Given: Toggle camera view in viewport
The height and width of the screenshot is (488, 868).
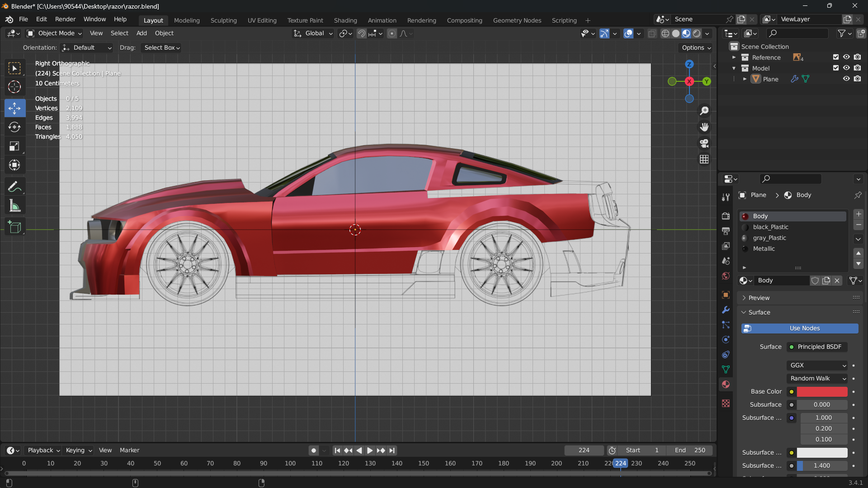Looking at the screenshot, I should pyautogui.click(x=704, y=143).
